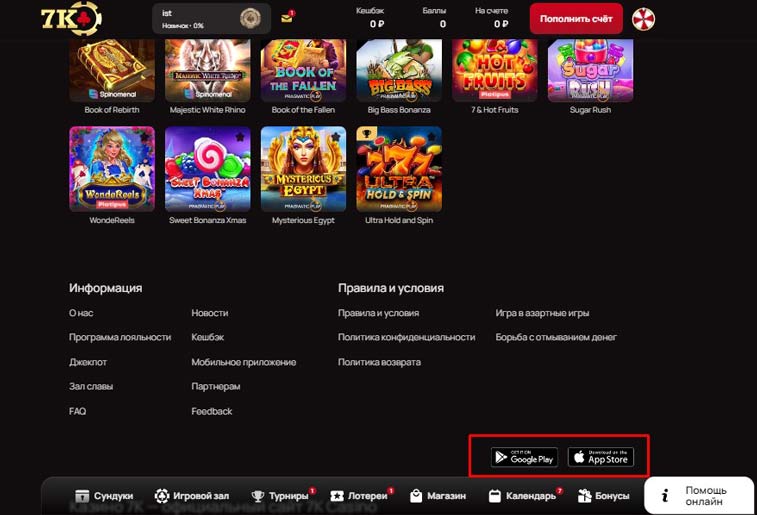
Task: Click the red-white wheel icon in header
Action: pyautogui.click(x=644, y=19)
